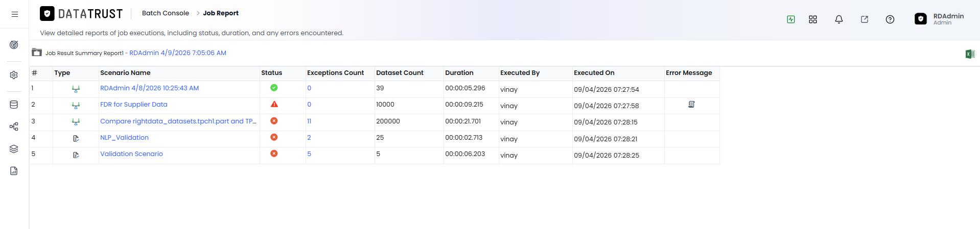Viewport: 980px width, 229px height.
Task: Open scenario RDAdmin 4/8/2026 10:25:43 AM
Action: pos(150,88)
